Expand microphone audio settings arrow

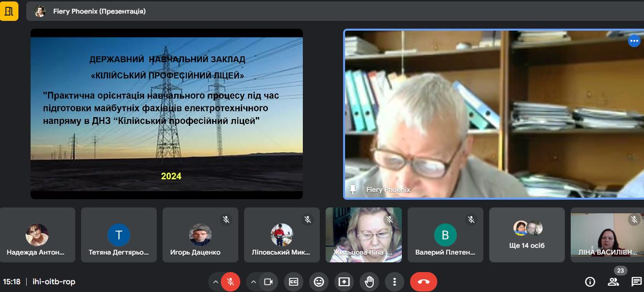click(x=215, y=282)
